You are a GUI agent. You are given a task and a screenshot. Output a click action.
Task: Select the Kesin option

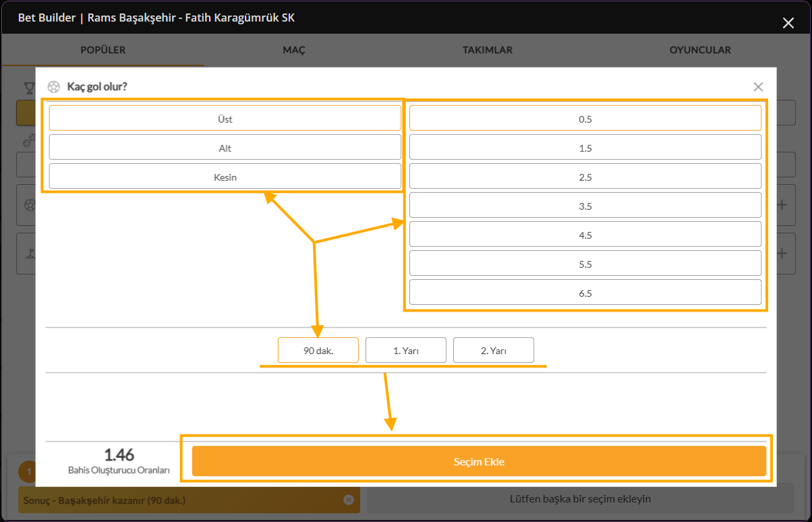(x=225, y=177)
